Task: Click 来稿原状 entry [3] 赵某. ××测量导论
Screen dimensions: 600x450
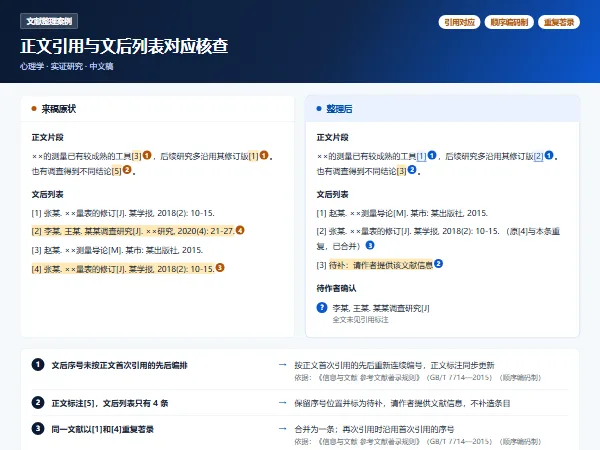Action: coord(117,250)
